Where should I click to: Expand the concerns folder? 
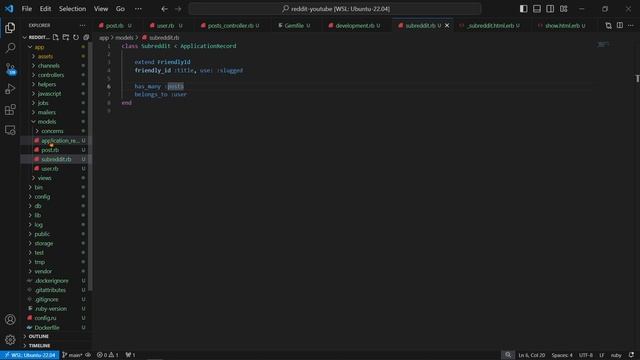[x=52, y=131]
